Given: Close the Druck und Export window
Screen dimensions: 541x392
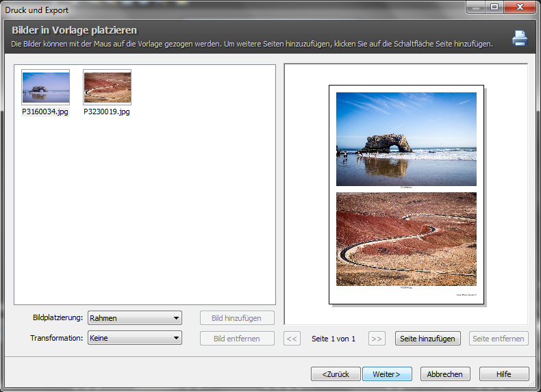Looking at the screenshot, I should 520,8.
